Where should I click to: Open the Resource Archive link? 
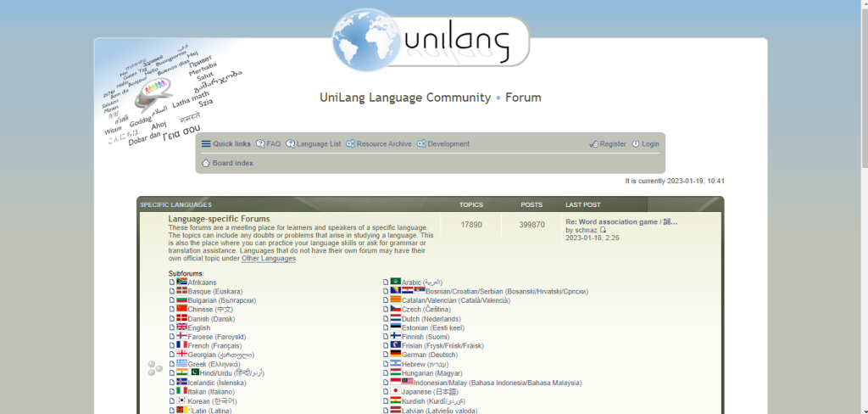(x=379, y=144)
